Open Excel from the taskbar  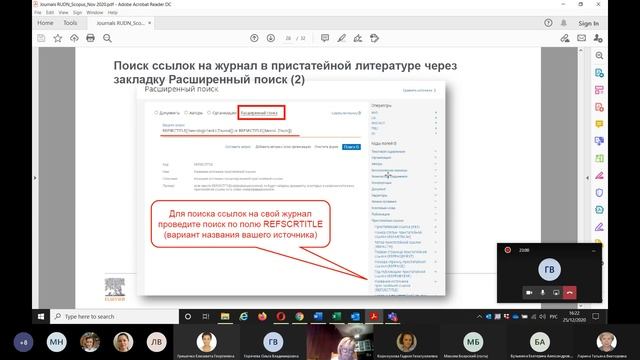click(336, 317)
